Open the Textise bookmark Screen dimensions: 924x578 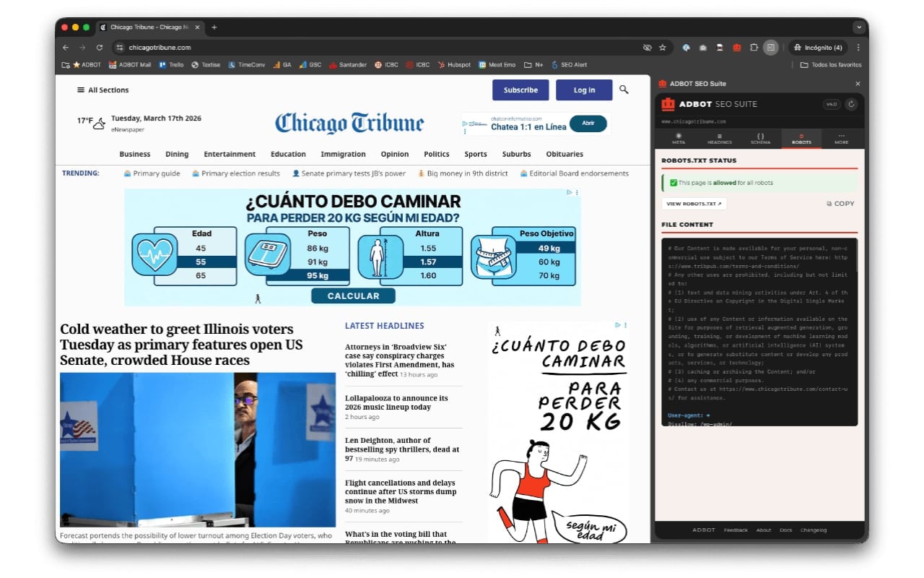[206, 65]
